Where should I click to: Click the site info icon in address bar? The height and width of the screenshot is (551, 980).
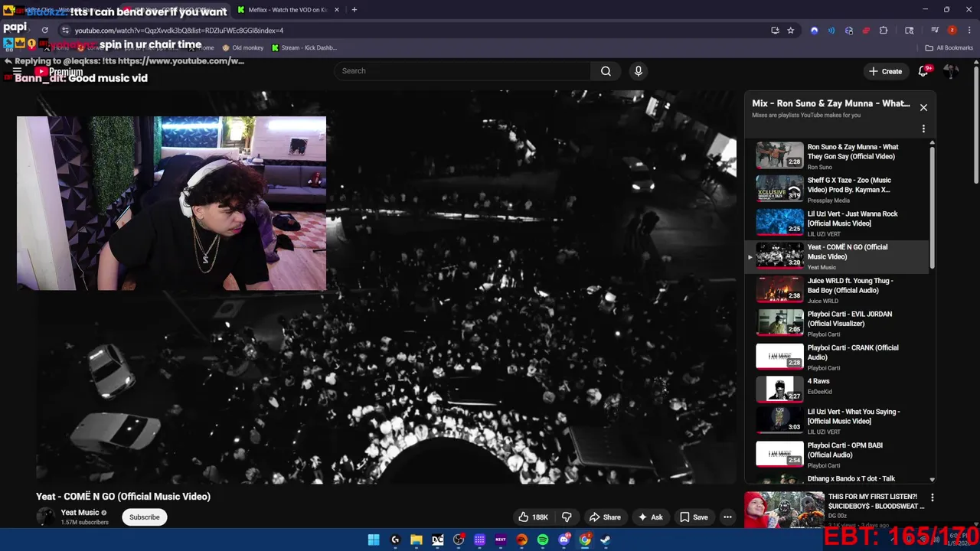(x=65, y=30)
